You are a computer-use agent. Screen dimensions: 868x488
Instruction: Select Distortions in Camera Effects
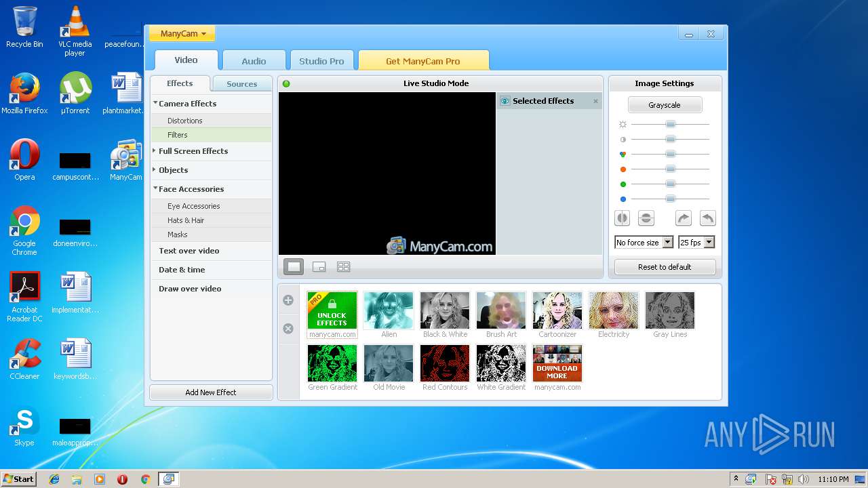[211, 121]
